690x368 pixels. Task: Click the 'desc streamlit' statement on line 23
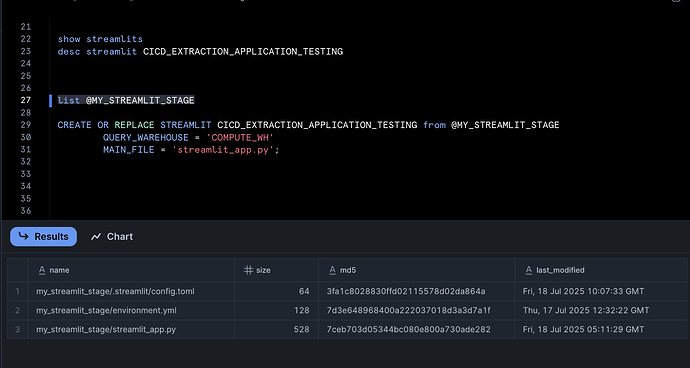pyautogui.click(x=200, y=52)
